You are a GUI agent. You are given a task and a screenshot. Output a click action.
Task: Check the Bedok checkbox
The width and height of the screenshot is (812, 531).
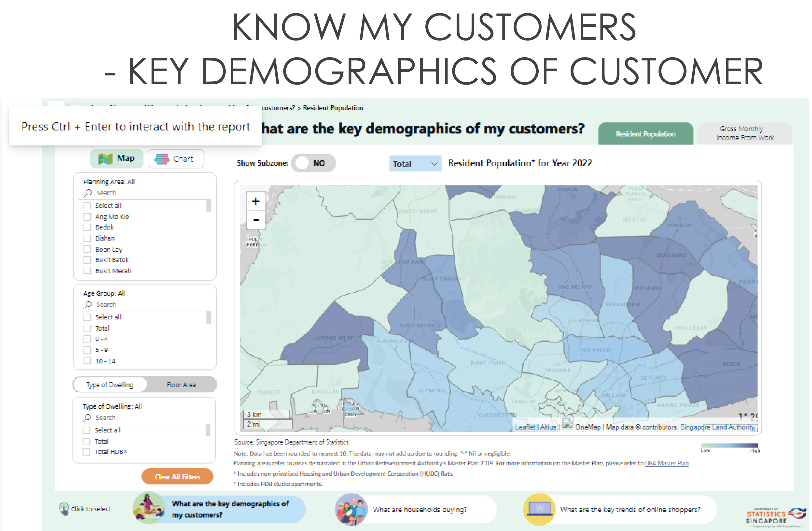pyautogui.click(x=87, y=227)
